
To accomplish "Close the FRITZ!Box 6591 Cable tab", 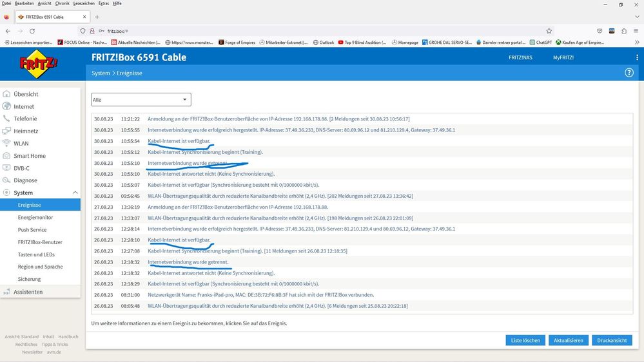I will [x=84, y=17].
